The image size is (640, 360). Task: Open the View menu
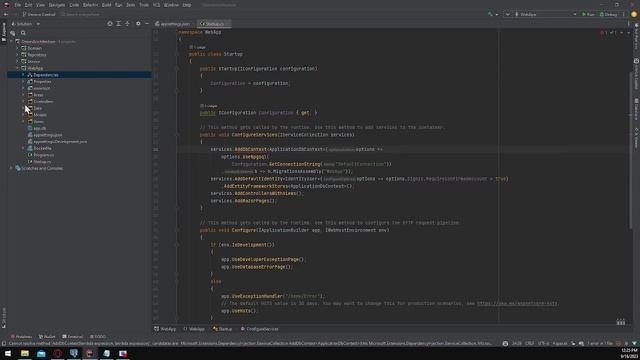40,5
